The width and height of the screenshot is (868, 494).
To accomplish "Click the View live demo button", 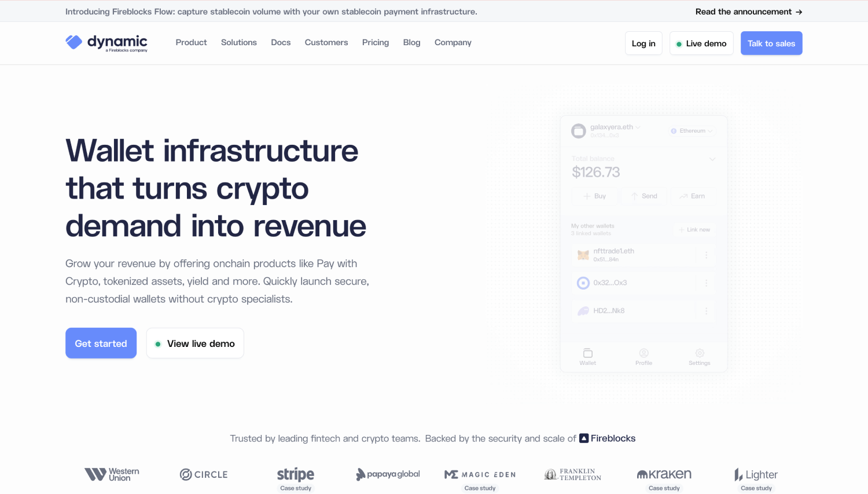I will (x=195, y=343).
